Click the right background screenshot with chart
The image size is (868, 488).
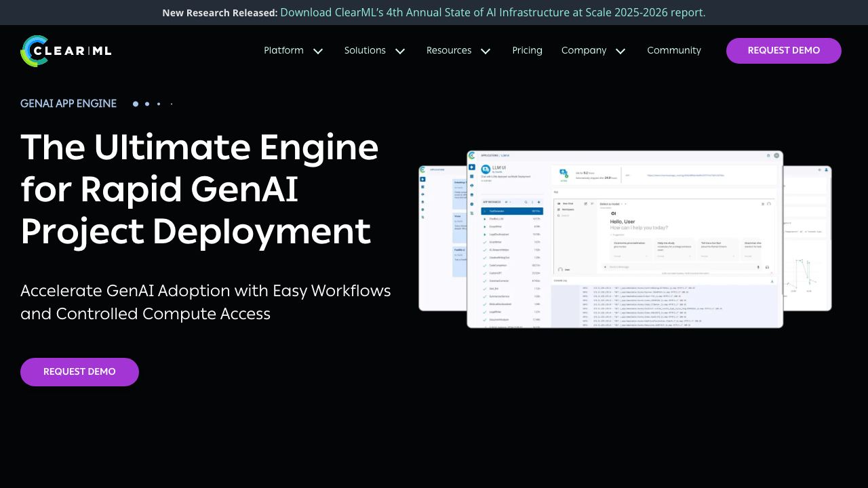coord(807,238)
